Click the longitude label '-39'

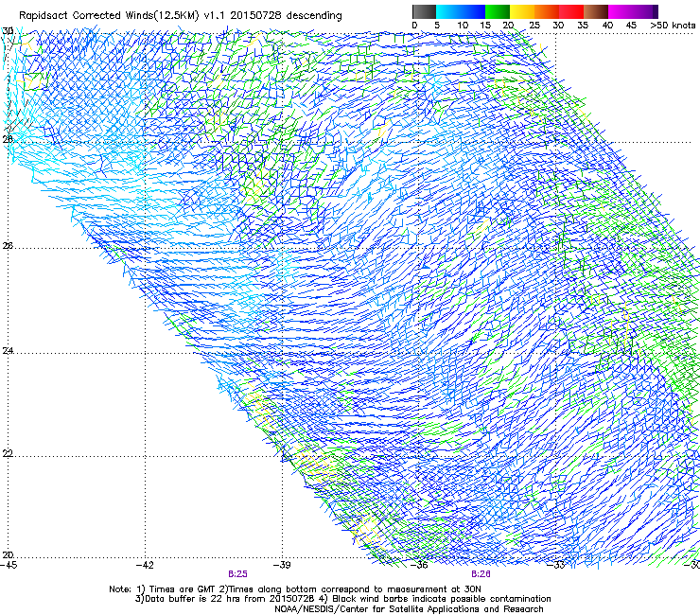pos(282,565)
